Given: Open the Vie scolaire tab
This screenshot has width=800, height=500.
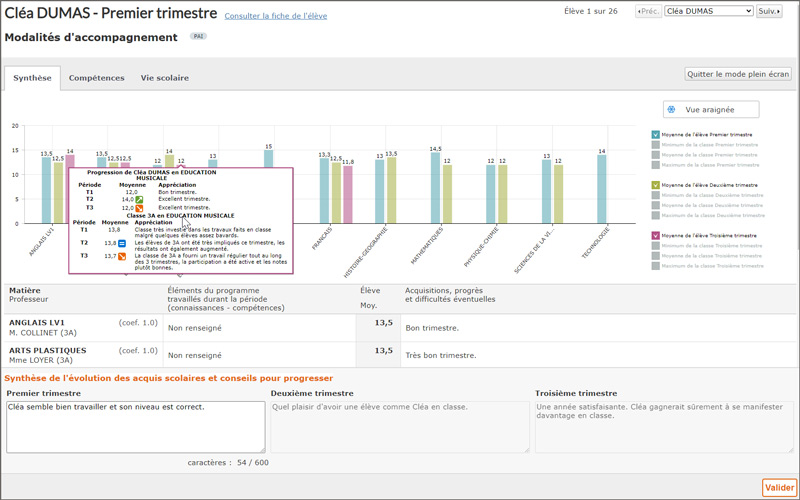Looking at the screenshot, I should (164, 78).
